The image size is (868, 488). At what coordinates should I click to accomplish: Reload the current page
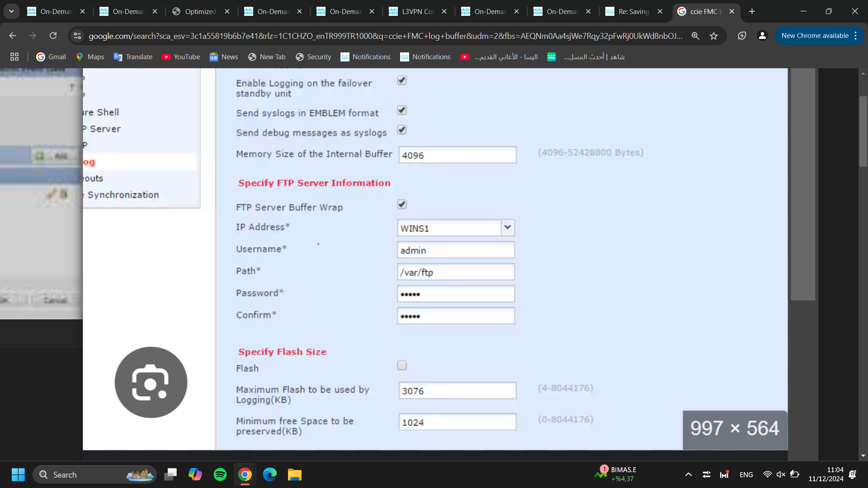[x=53, y=36]
